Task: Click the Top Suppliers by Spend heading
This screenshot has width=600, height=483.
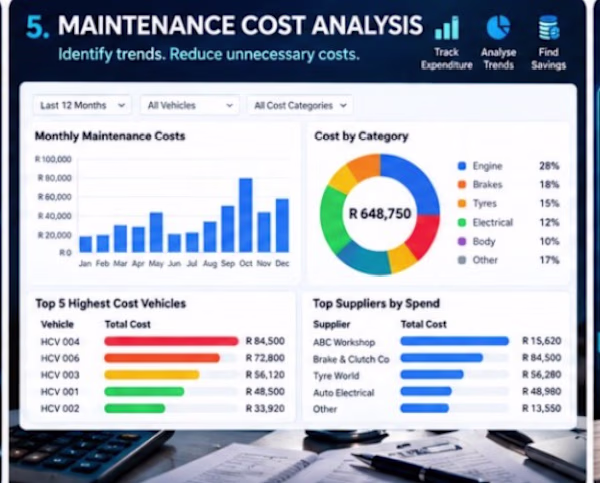Action: 376,304
